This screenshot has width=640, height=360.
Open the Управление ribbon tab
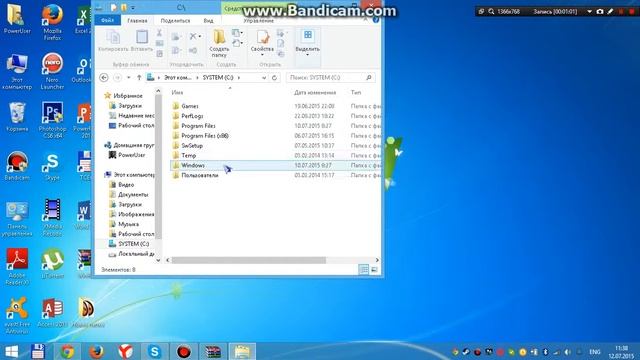tap(258, 20)
